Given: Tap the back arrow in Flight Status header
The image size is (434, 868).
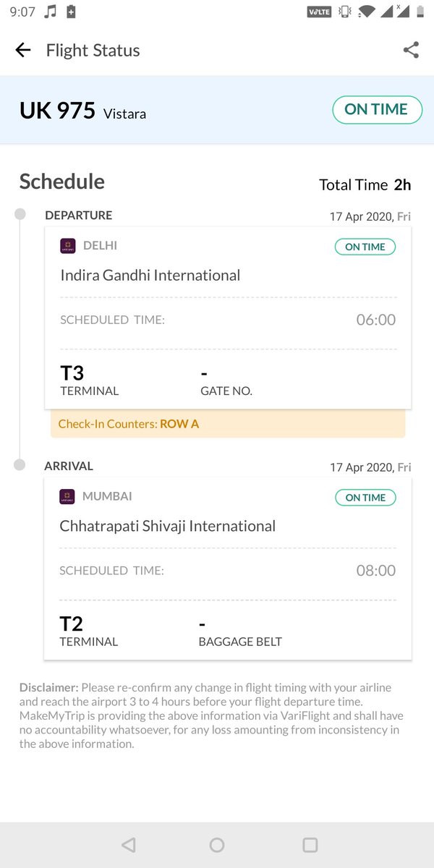Looking at the screenshot, I should 23,50.
